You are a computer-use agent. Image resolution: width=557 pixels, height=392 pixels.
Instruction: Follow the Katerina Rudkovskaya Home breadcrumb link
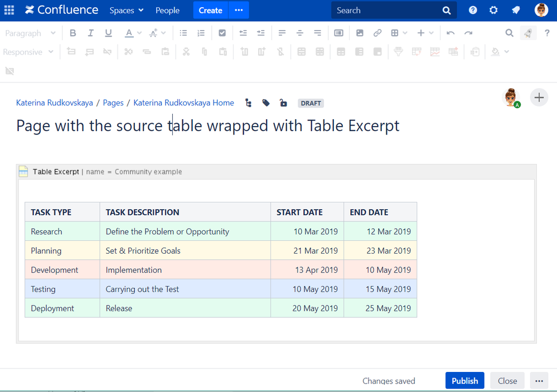pos(183,103)
